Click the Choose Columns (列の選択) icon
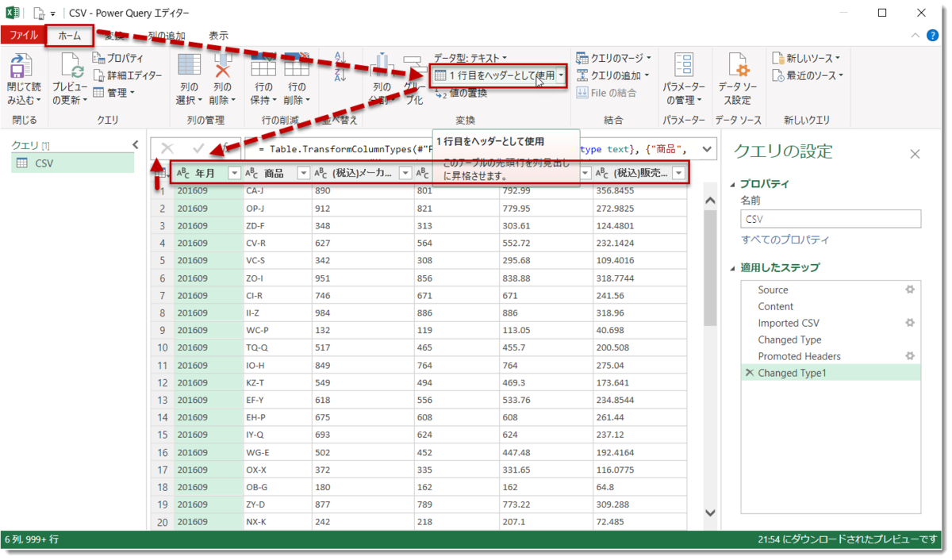 (x=189, y=66)
